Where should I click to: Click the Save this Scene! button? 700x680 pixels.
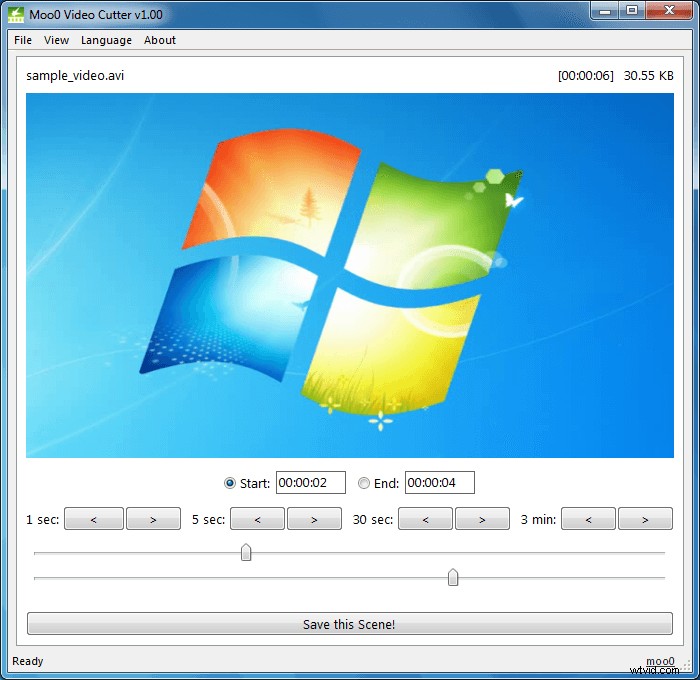click(350, 624)
